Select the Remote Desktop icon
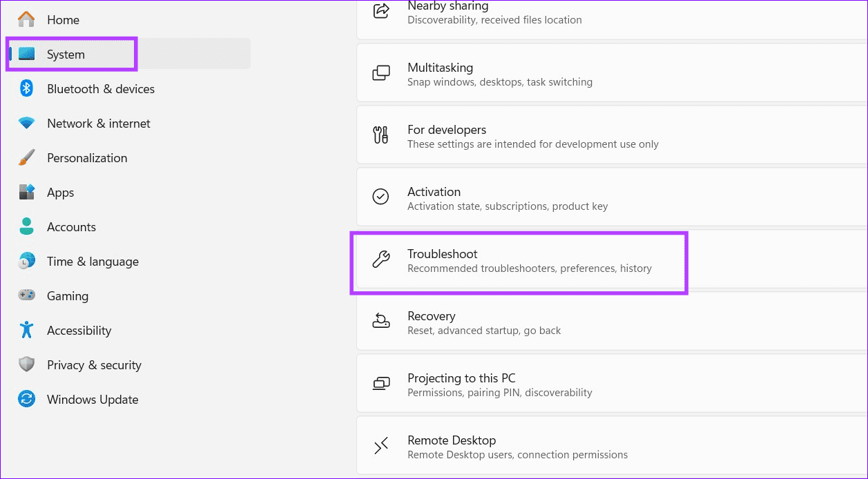The width and height of the screenshot is (868, 479). (x=381, y=445)
